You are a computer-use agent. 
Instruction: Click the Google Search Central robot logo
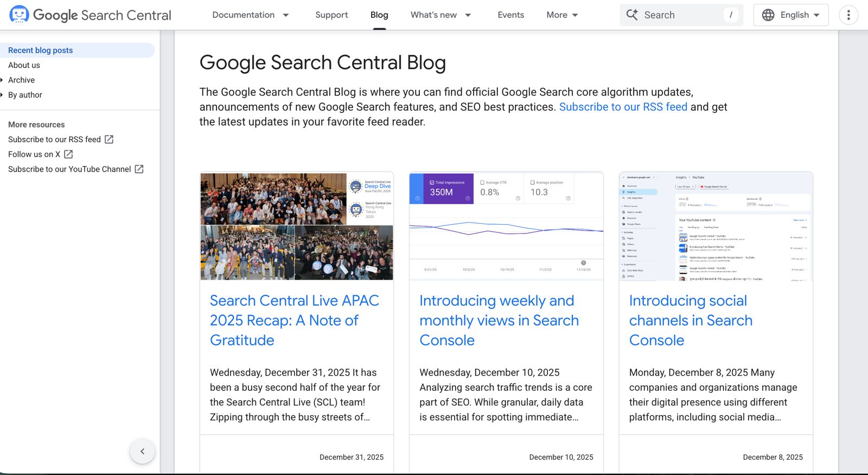(x=20, y=15)
